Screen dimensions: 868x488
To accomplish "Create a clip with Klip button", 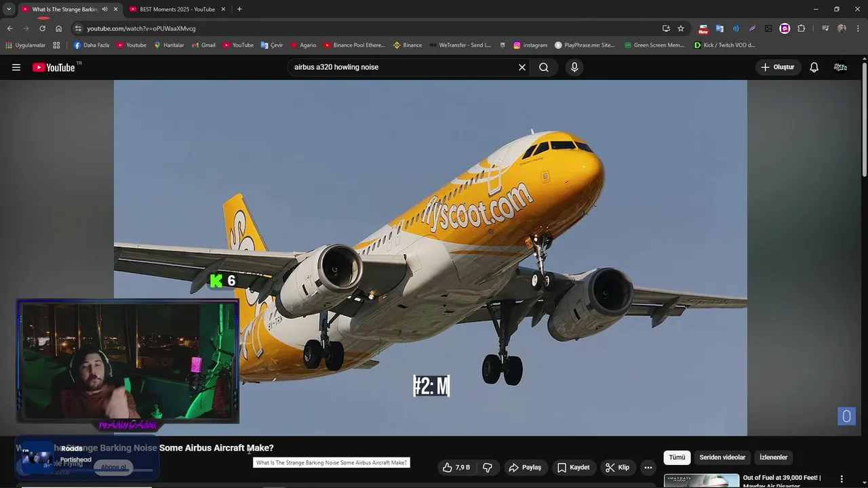I will click(x=618, y=468).
